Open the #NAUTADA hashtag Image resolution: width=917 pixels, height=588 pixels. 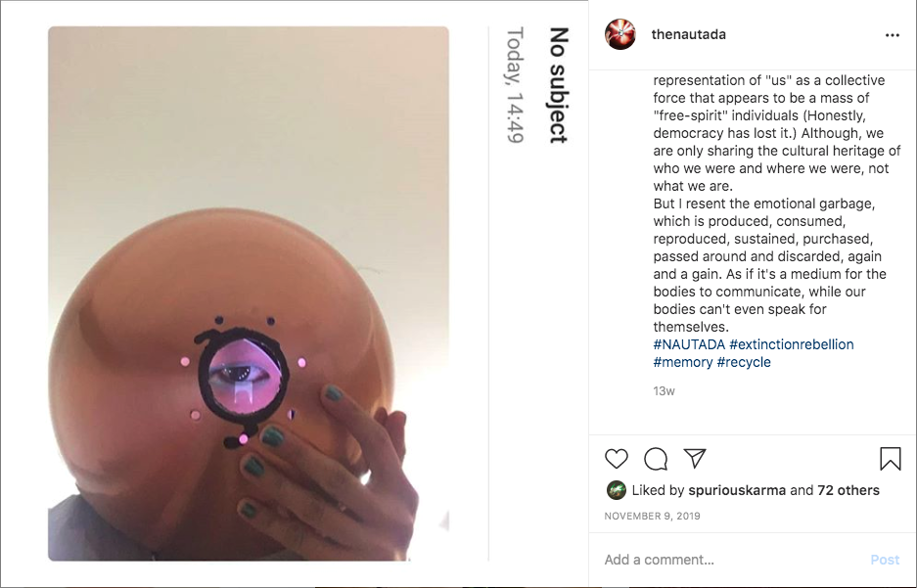pyautogui.click(x=689, y=344)
